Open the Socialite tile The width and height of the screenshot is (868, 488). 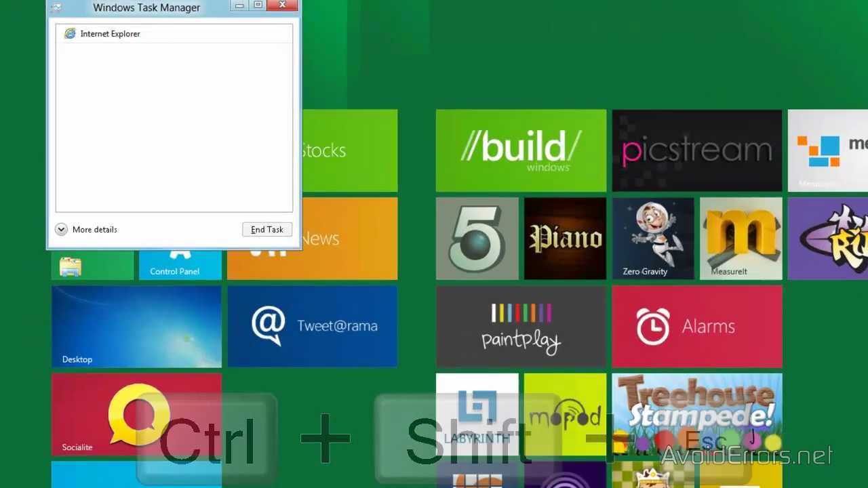[136, 414]
